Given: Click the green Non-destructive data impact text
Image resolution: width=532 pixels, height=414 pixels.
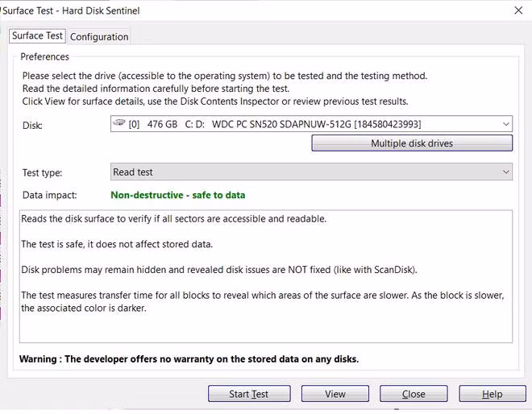Looking at the screenshot, I should coord(177,195).
